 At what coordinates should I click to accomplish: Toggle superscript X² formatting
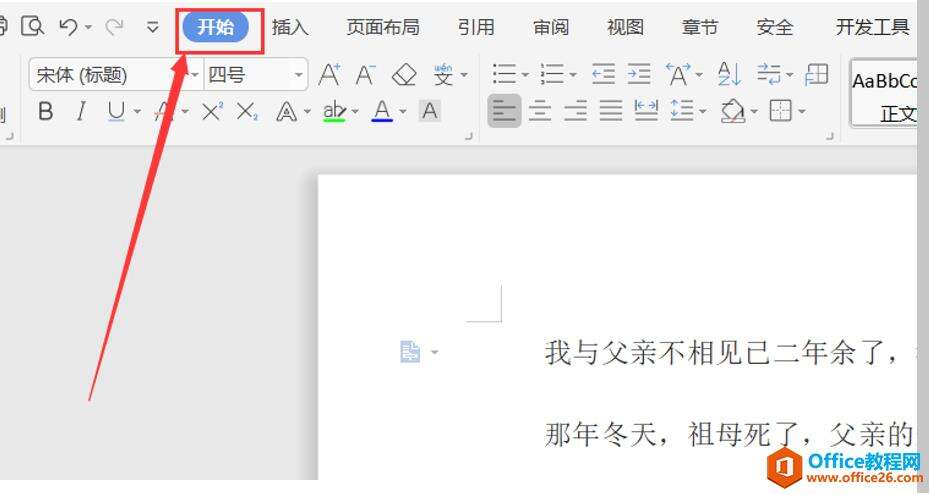[212, 111]
